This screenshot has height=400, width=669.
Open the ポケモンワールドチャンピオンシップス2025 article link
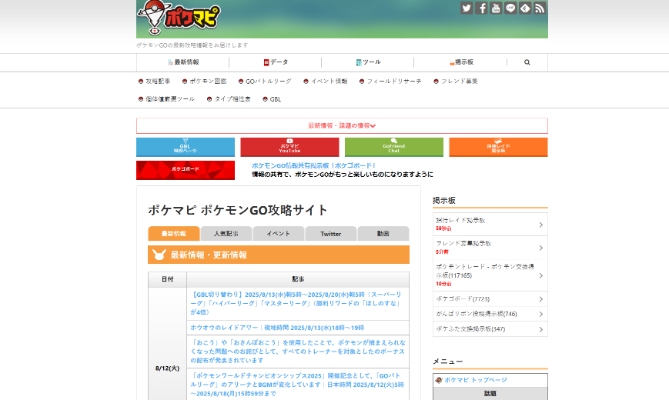[x=297, y=385]
